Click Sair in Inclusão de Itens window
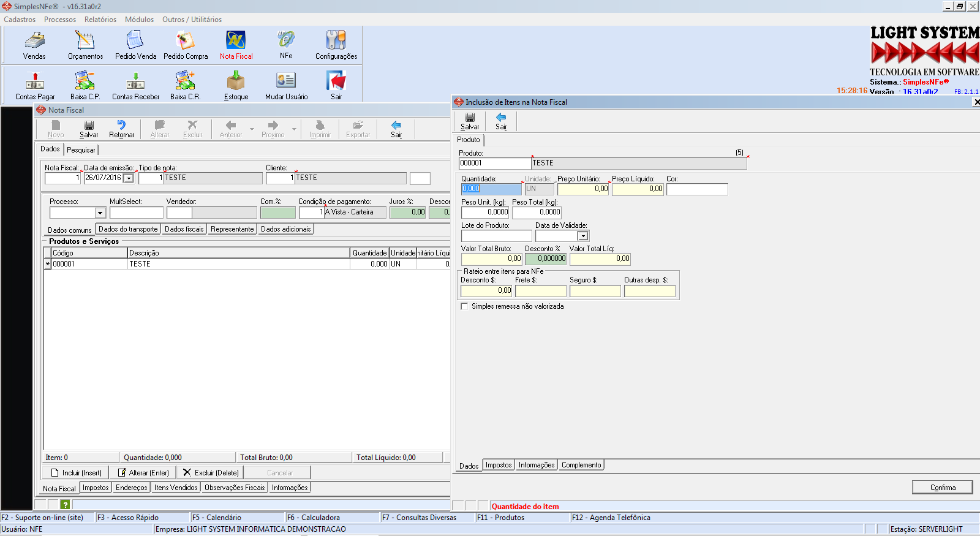 501,121
